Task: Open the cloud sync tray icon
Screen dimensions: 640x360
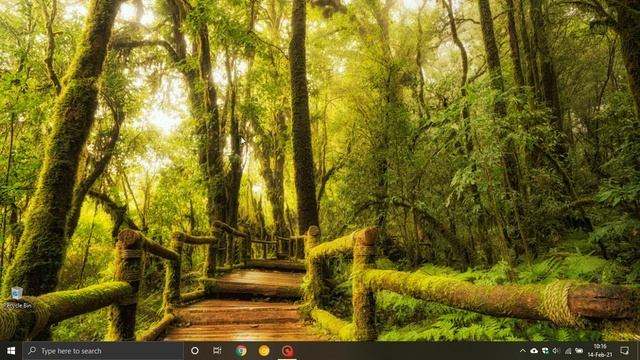Action: point(534,351)
